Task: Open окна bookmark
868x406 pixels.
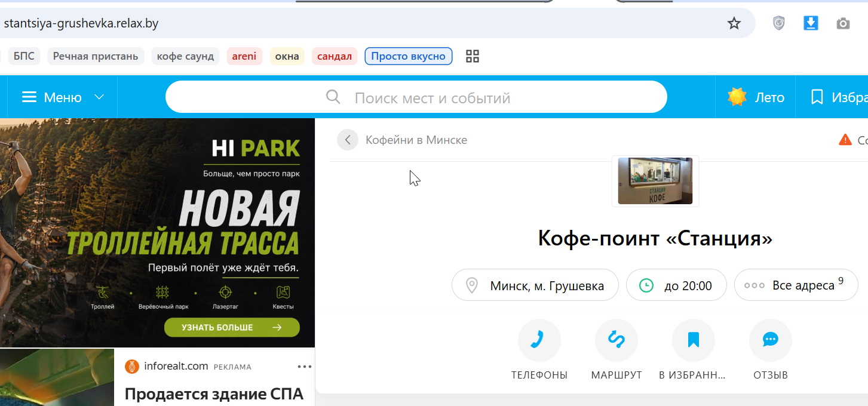Action: (x=287, y=56)
